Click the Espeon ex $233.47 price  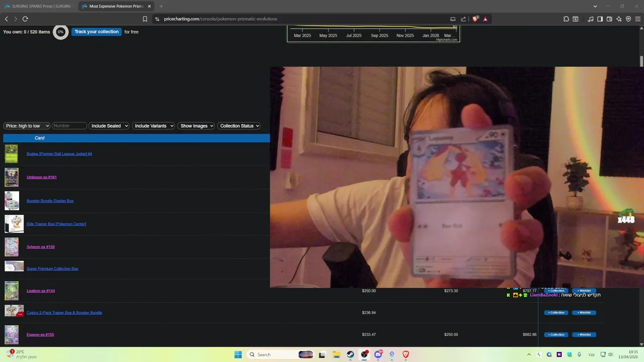[x=369, y=334]
